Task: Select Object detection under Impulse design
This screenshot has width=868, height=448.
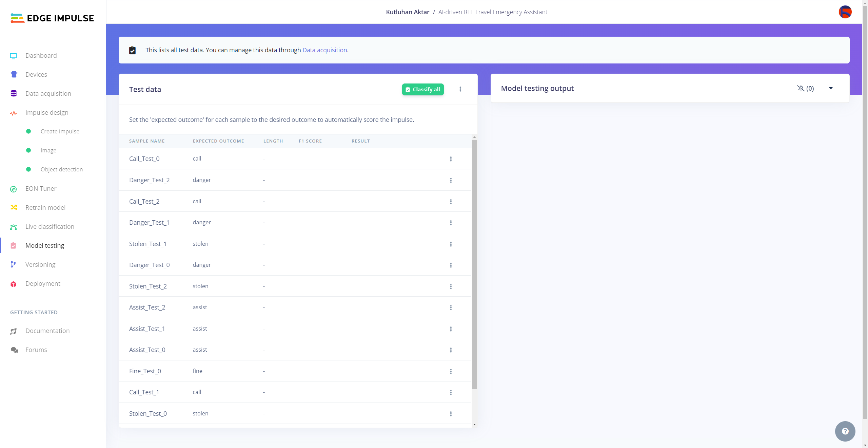Action: pos(61,169)
